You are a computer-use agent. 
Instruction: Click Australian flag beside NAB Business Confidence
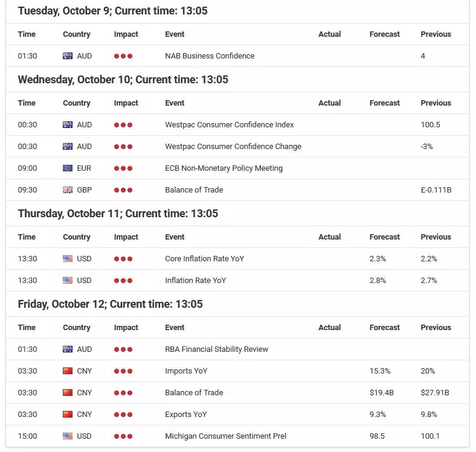point(68,56)
